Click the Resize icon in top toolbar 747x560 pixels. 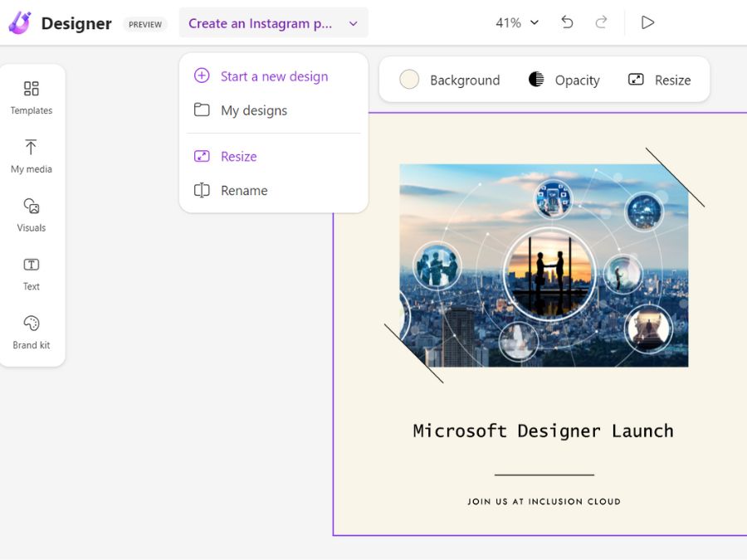[x=636, y=79]
